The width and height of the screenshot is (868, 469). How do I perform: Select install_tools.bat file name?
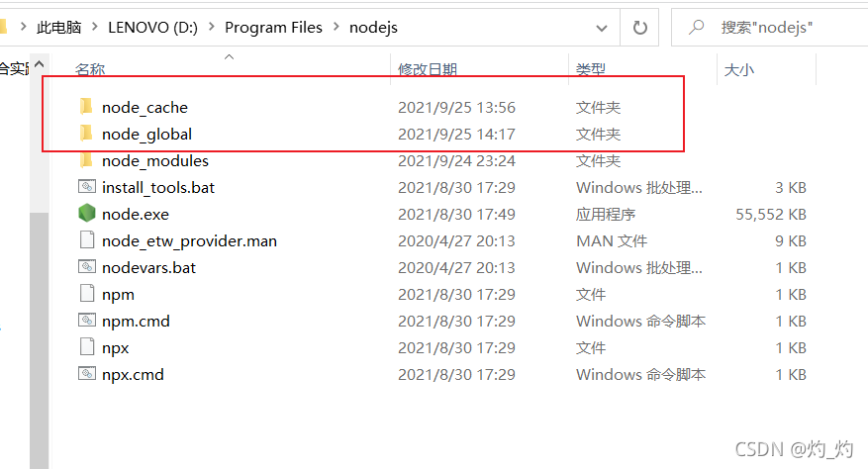click(158, 188)
